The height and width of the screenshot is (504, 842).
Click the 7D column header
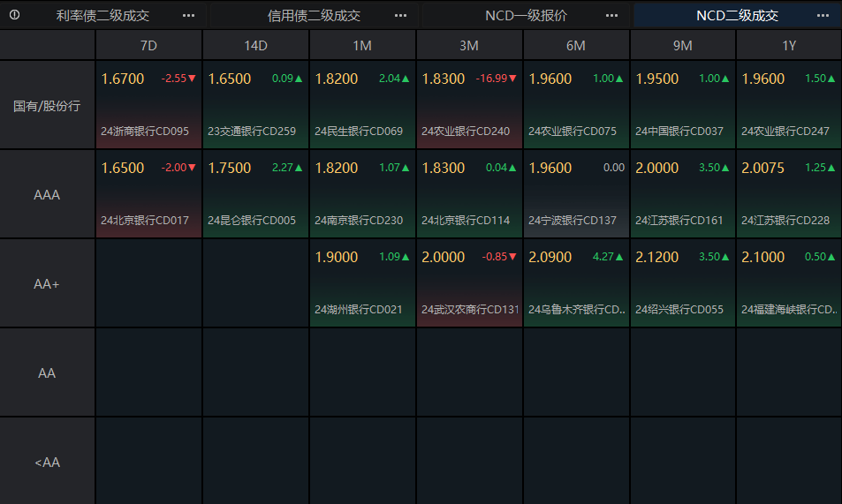(148, 46)
